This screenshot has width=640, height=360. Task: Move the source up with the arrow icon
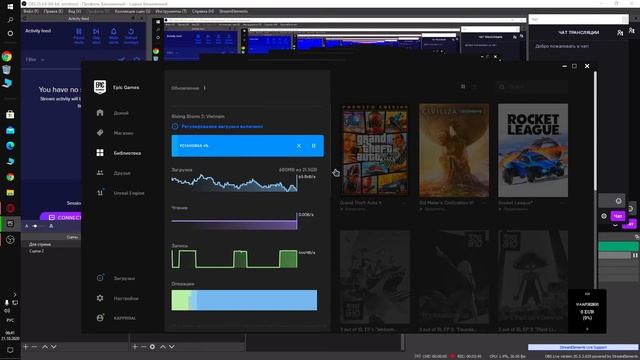[x=163, y=347]
